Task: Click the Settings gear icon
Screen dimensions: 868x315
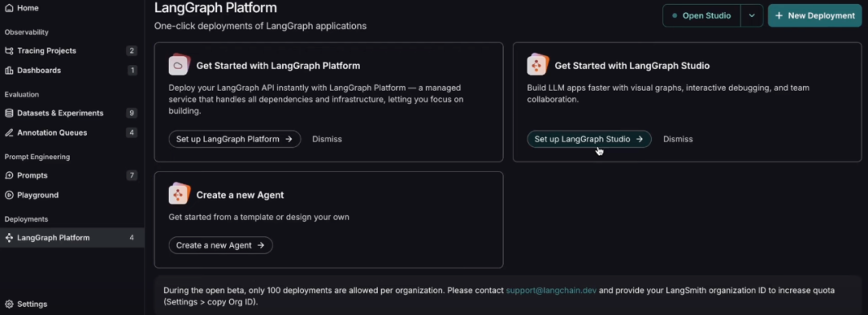Action: (x=9, y=304)
